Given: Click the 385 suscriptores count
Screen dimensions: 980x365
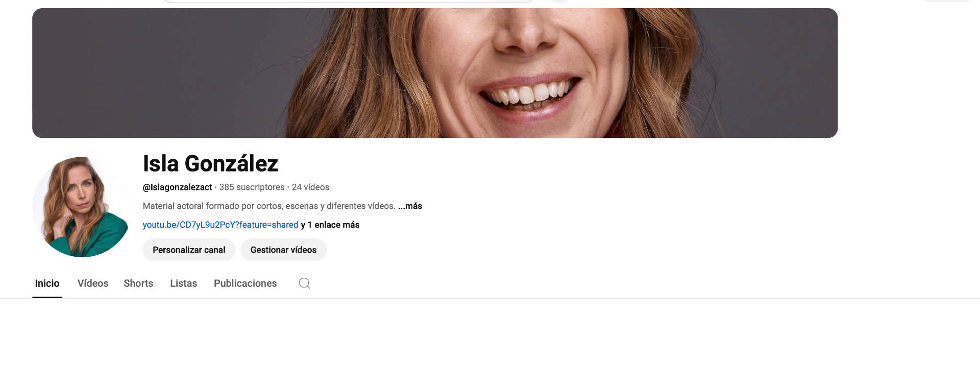Looking at the screenshot, I should (252, 187).
